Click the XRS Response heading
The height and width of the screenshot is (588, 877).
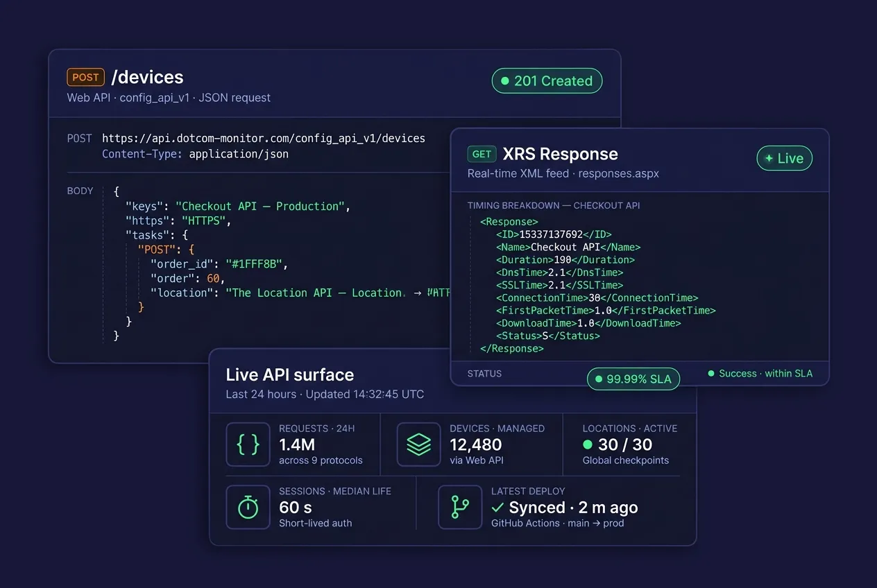[x=560, y=154]
